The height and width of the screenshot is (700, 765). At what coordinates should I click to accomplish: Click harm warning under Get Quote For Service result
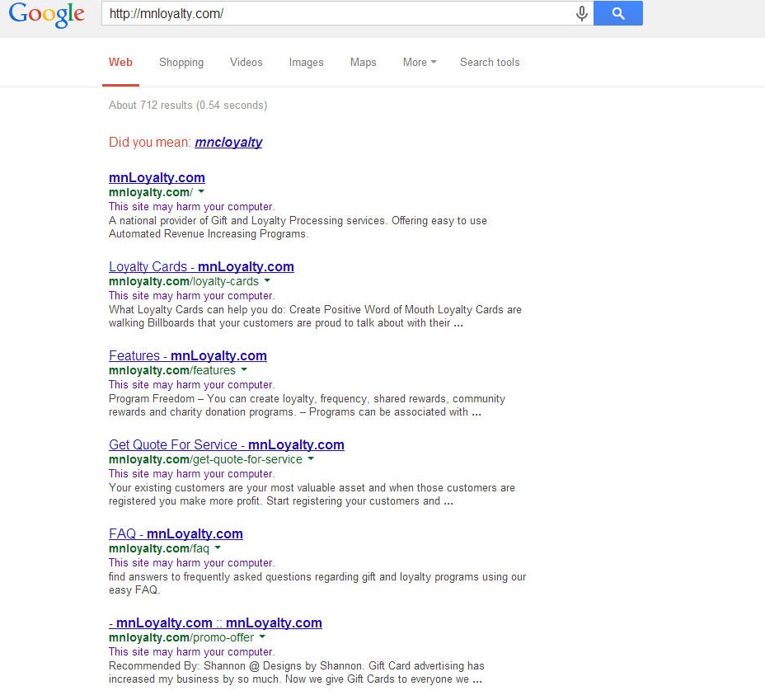191,473
